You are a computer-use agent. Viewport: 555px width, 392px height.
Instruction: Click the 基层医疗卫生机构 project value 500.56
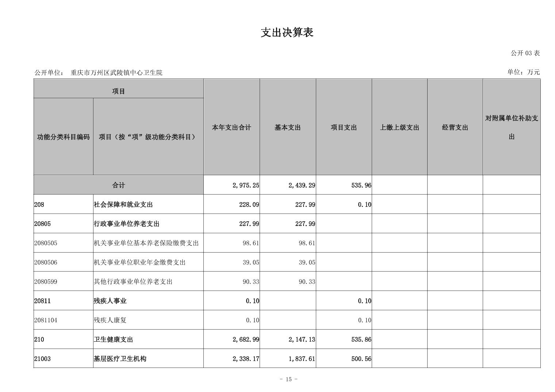(x=361, y=359)
